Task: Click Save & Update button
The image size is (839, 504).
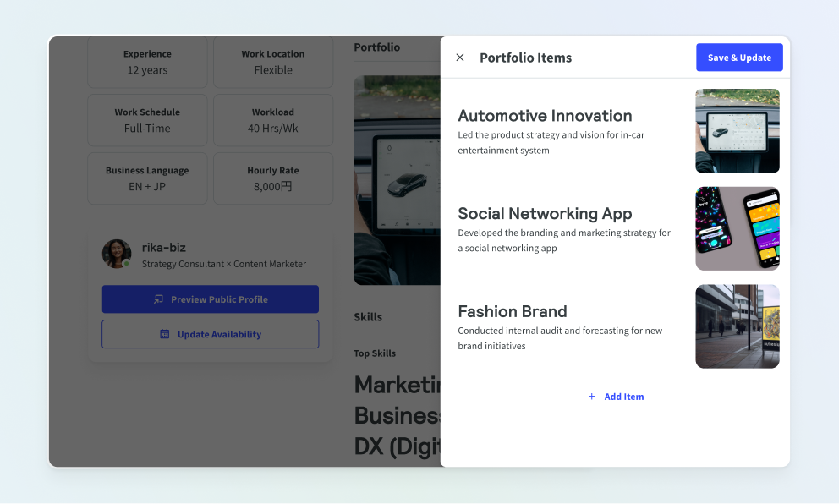Action: tap(739, 58)
